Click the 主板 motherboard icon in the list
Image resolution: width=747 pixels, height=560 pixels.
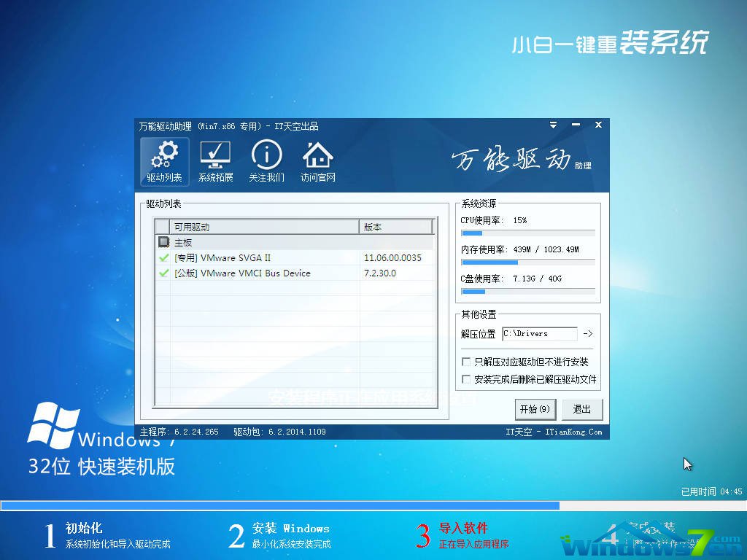click(164, 241)
